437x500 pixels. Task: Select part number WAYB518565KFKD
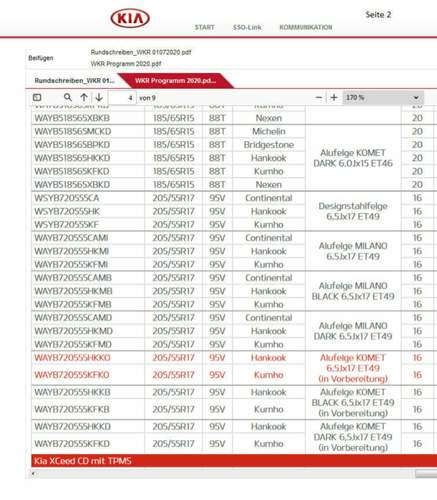pos(72,171)
